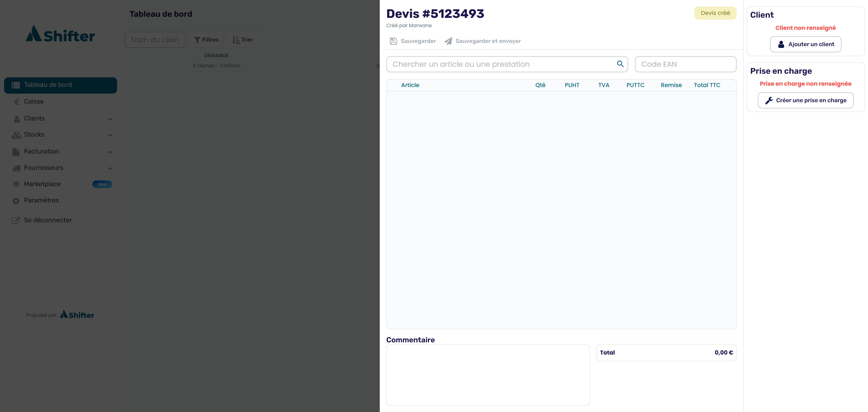868x412 pixels.
Task: Click the Sauvegarder button
Action: tap(413, 41)
